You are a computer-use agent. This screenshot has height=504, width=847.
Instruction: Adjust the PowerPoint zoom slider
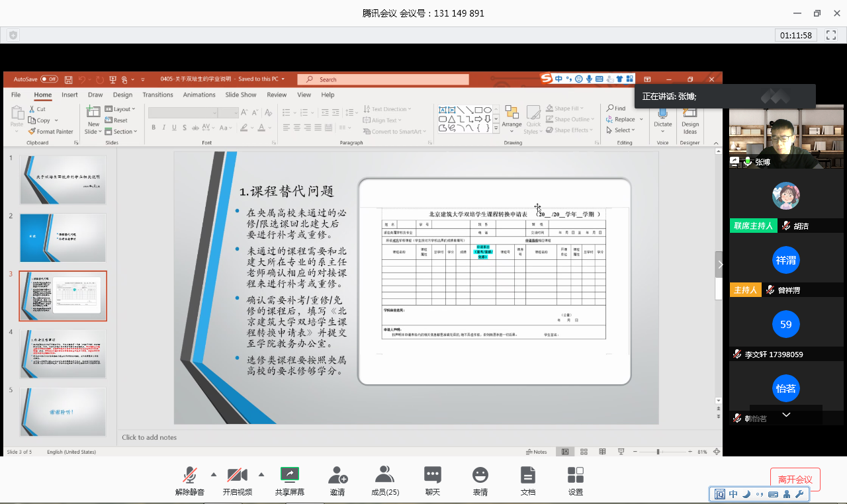point(658,452)
